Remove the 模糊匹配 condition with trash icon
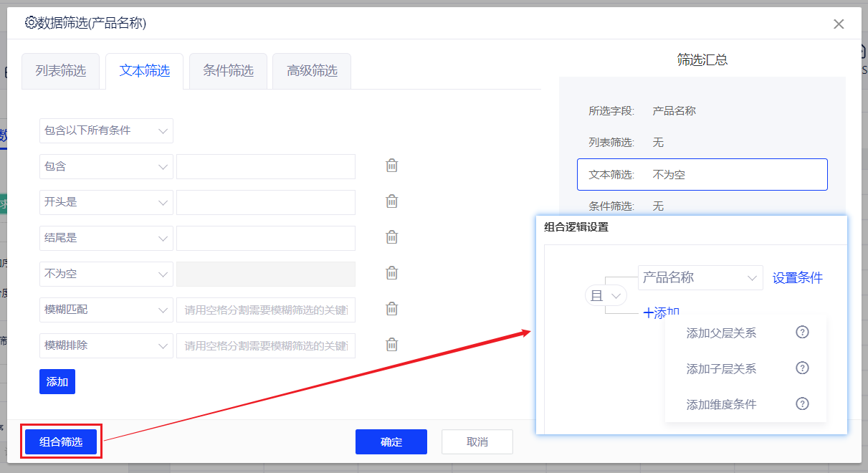The height and width of the screenshot is (473, 868). 392,309
